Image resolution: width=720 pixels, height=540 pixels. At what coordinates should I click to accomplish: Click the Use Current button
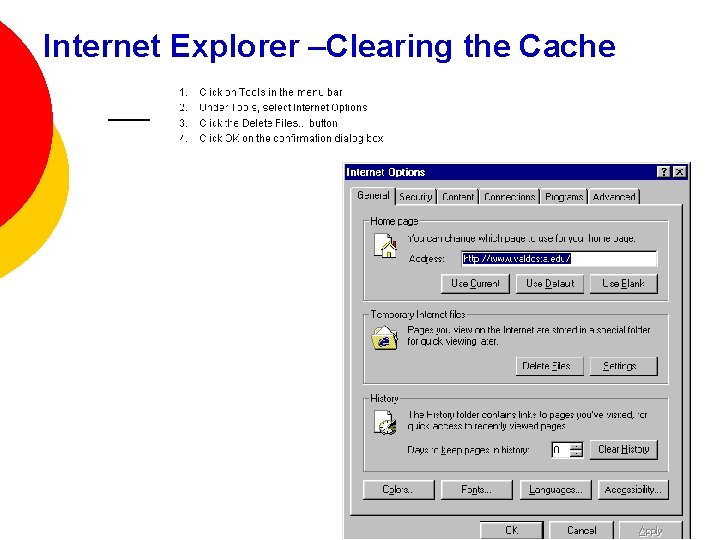[x=475, y=283]
